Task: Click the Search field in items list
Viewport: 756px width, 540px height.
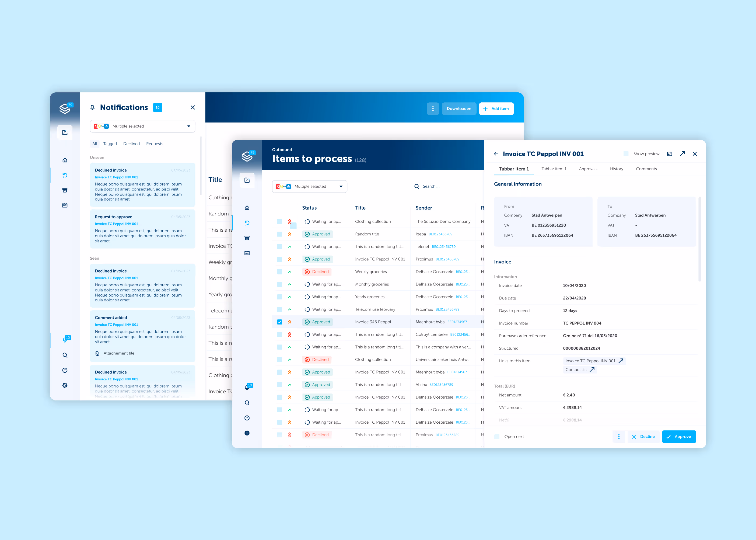Action: tap(431, 187)
